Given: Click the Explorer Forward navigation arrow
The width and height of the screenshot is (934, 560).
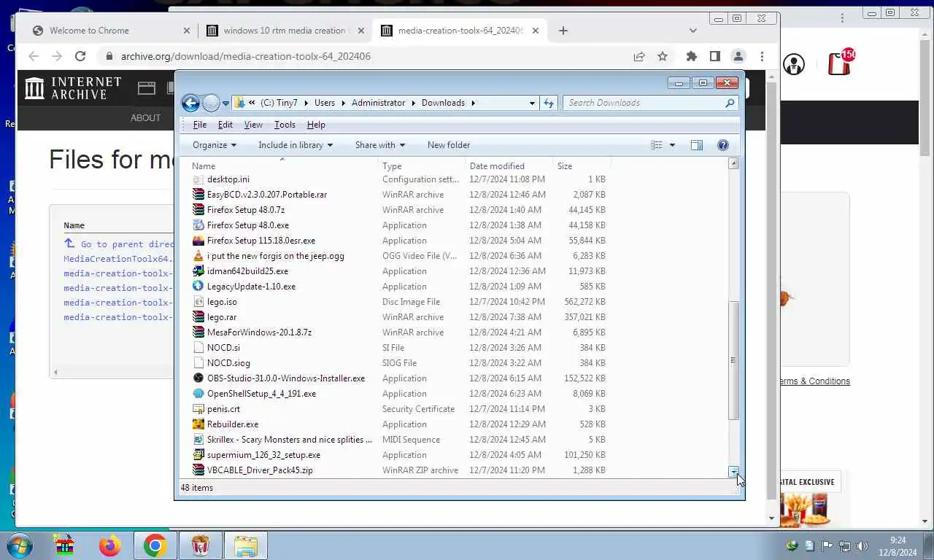Looking at the screenshot, I should click(x=211, y=103).
